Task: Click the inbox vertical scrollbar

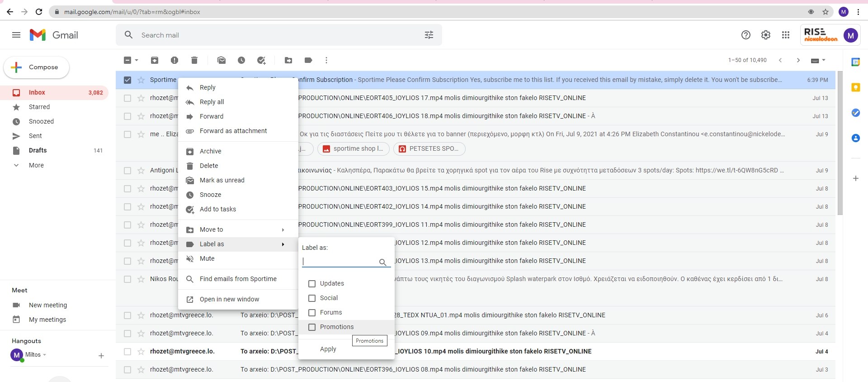Action: 840,143
